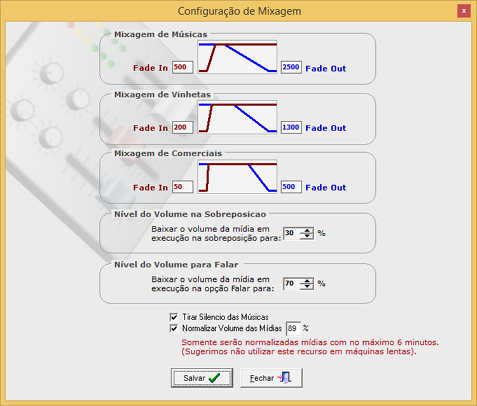Click the Músicas fade curve graph

(237, 57)
